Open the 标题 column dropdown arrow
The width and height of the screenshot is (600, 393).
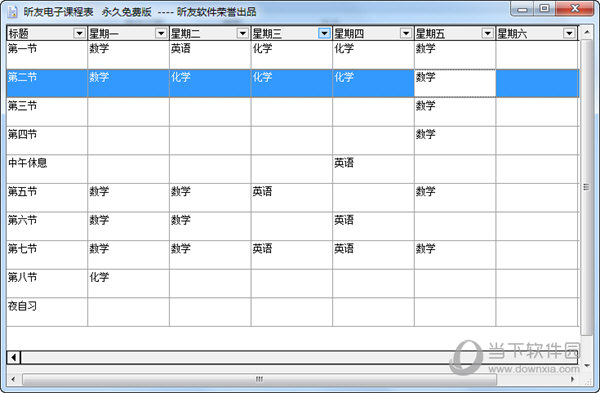click(x=79, y=34)
